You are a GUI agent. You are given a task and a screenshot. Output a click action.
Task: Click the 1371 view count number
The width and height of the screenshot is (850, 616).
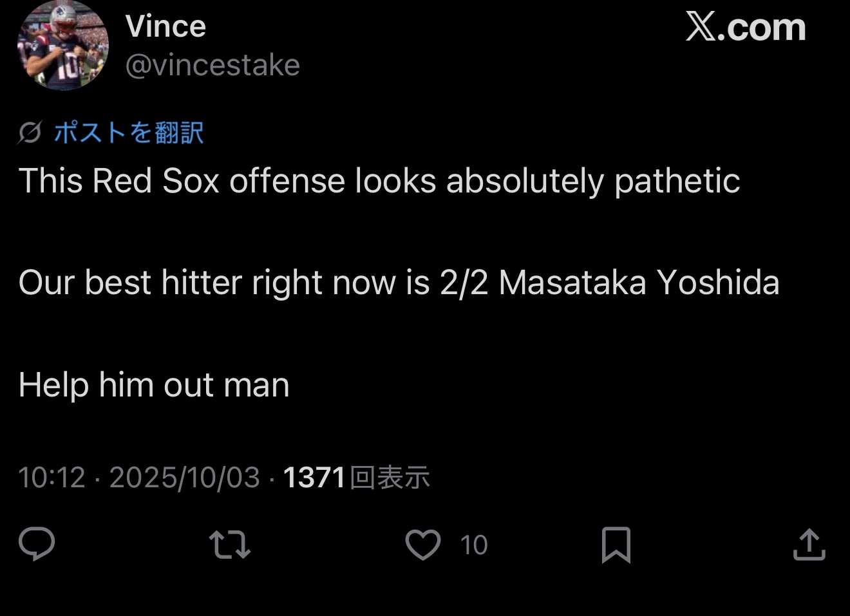point(314,478)
